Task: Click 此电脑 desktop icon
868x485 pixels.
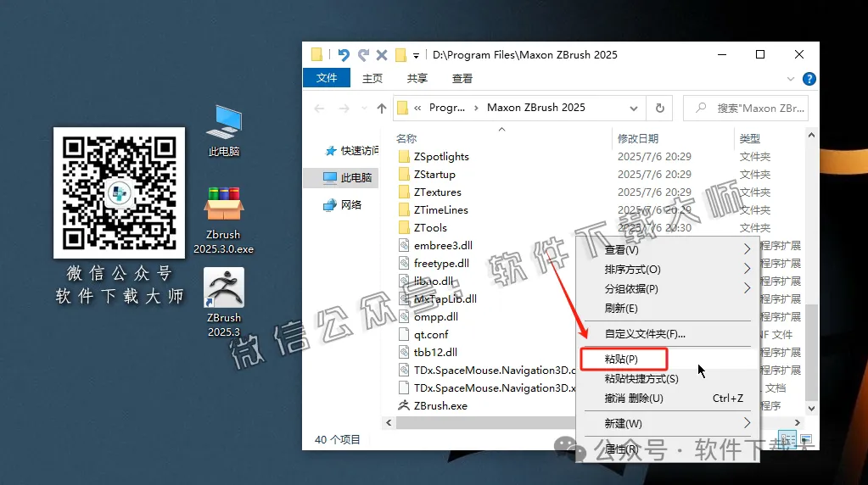Action: [224, 131]
